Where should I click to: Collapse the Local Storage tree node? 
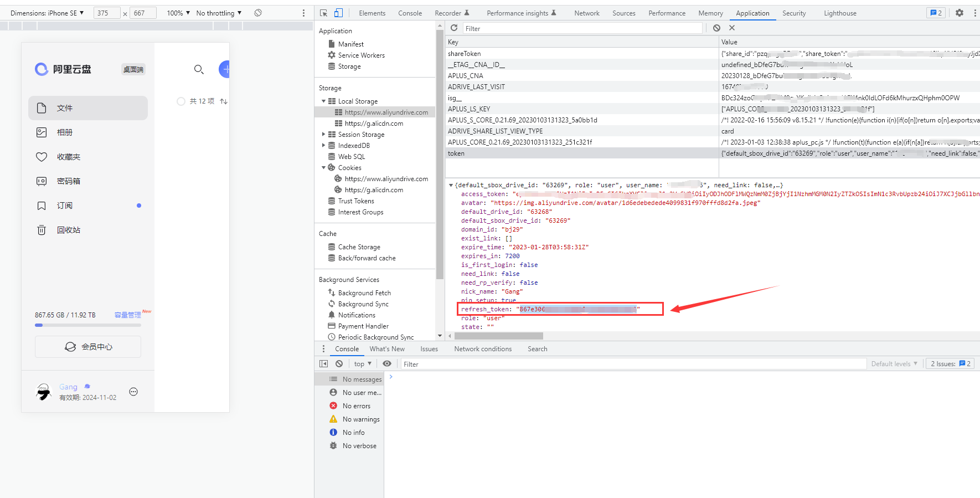[x=323, y=101]
